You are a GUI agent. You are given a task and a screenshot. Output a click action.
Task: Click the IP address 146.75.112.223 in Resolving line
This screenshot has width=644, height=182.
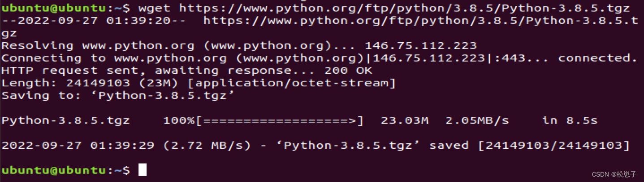point(420,45)
